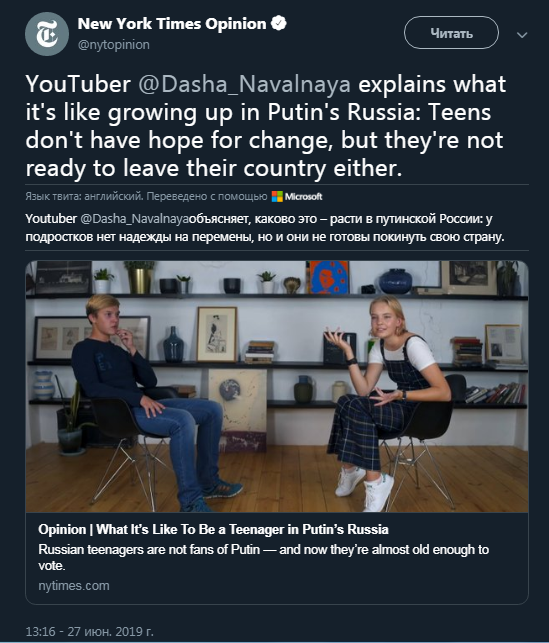The image size is (549, 643).
Task: Expand the tweet options chevron menu
Action: [x=522, y=35]
